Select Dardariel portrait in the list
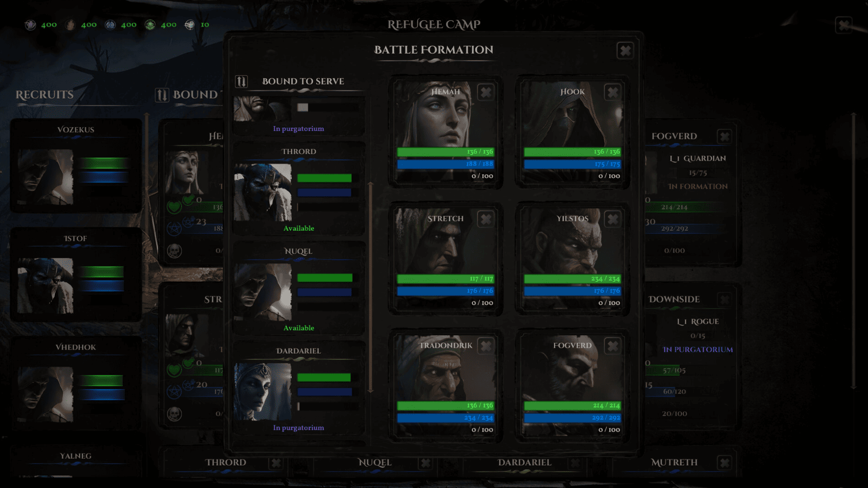Screen dimensions: 868x488 pyautogui.click(x=263, y=392)
